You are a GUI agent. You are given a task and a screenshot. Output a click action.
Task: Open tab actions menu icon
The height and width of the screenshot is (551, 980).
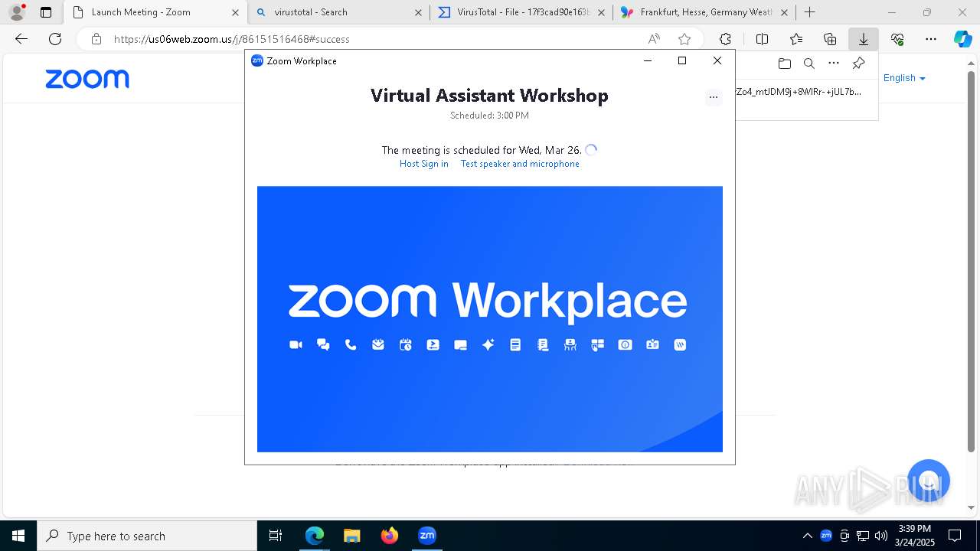click(46, 12)
